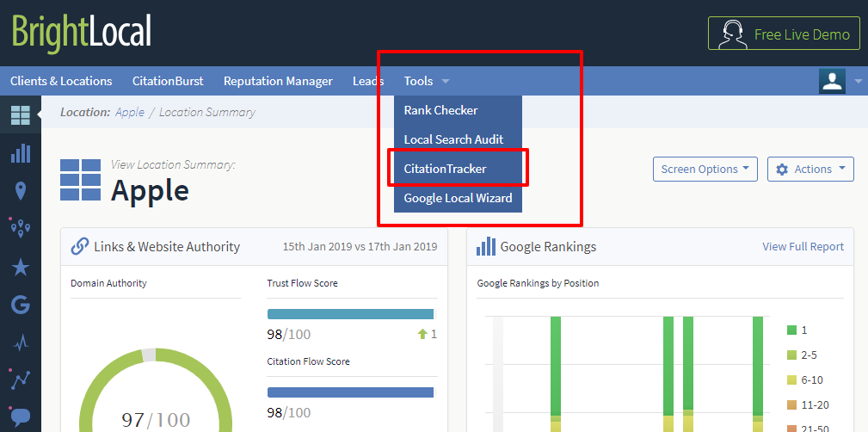Screen dimensions: 868x432
Task: Open the Google G sidebar icon
Action: coord(21,305)
